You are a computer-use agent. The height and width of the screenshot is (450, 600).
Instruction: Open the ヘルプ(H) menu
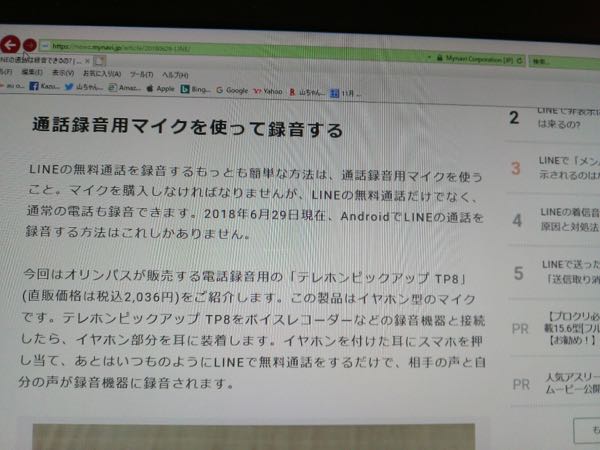[x=175, y=75]
